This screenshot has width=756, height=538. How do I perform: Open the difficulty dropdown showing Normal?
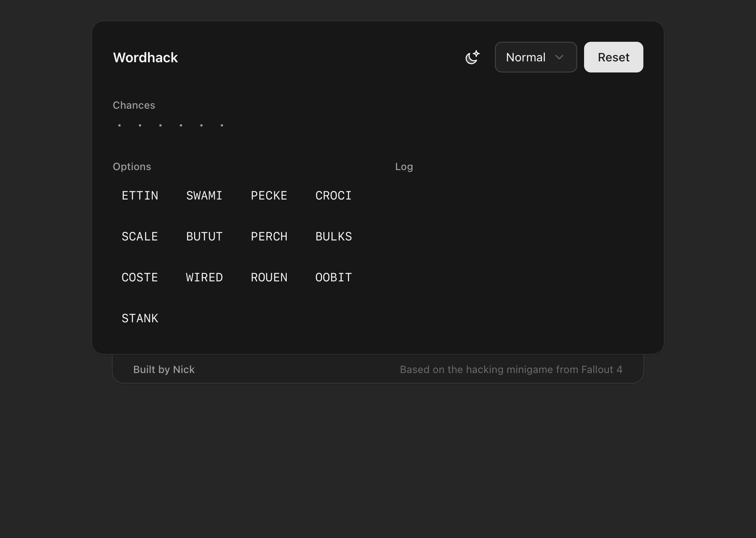[535, 57]
